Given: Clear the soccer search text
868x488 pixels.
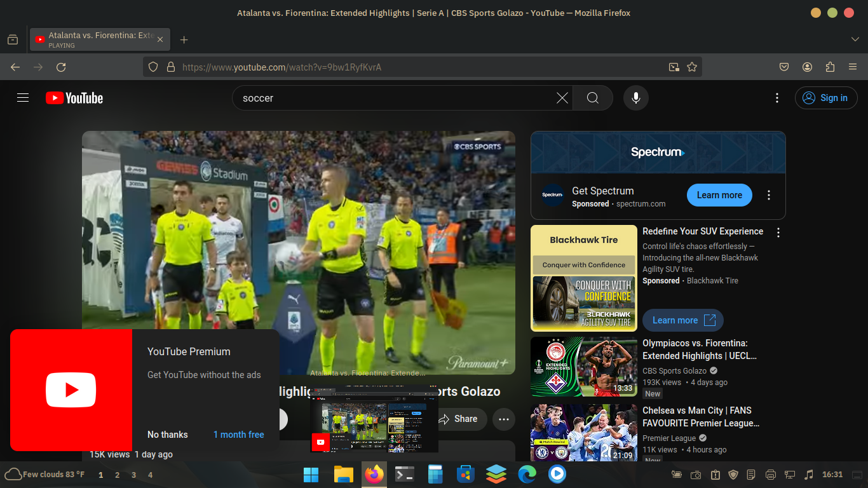Looking at the screenshot, I should [x=562, y=98].
